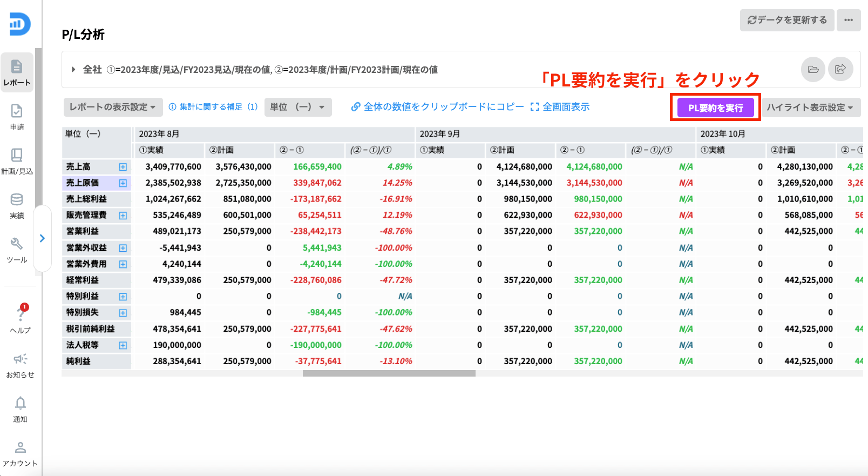
Task: Click the share/export icon button
Action: click(840, 69)
